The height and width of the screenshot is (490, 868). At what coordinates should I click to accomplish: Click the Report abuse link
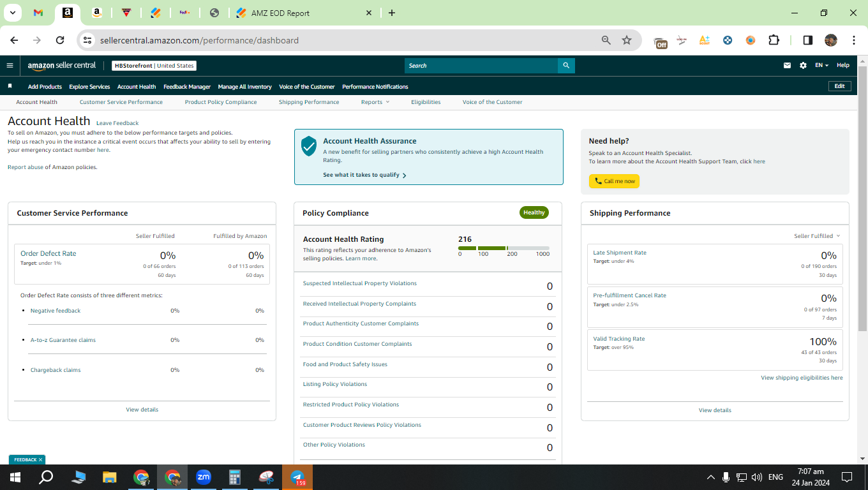pos(25,167)
